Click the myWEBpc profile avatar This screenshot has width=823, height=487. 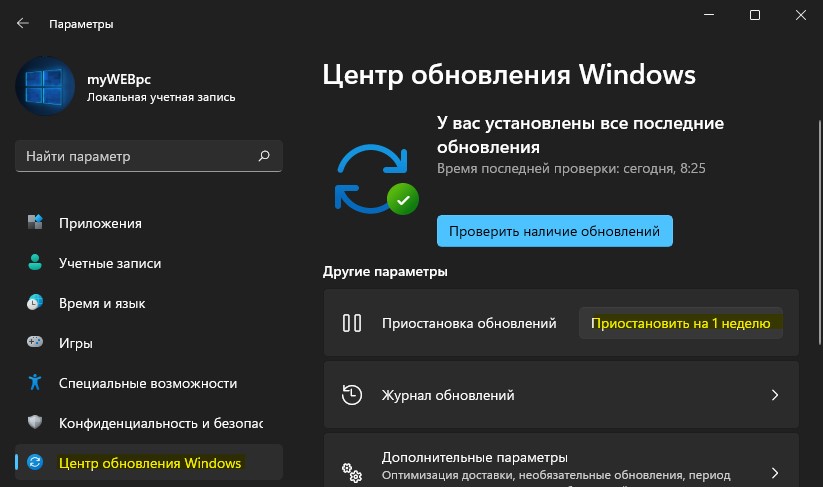point(45,86)
